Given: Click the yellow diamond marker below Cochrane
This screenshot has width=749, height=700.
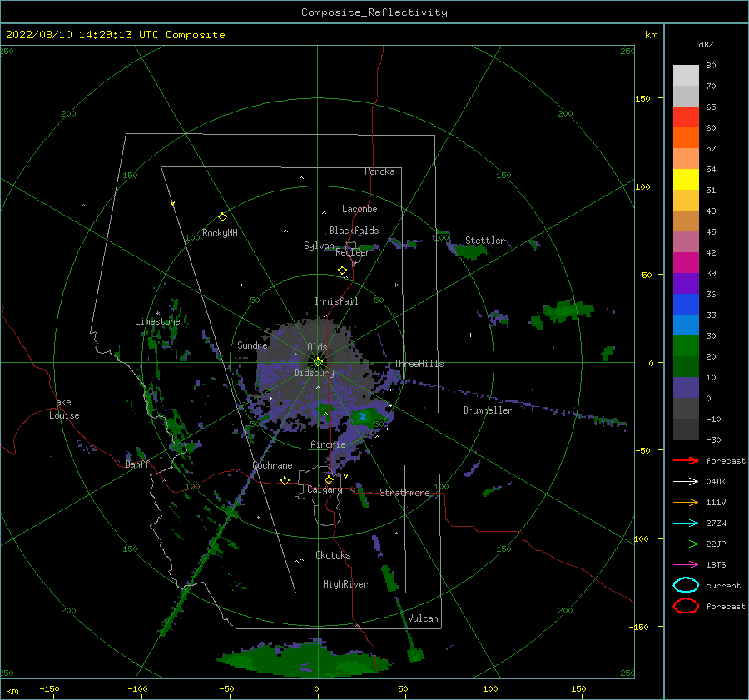Looking at the screenshot, I should coord(285,480).
